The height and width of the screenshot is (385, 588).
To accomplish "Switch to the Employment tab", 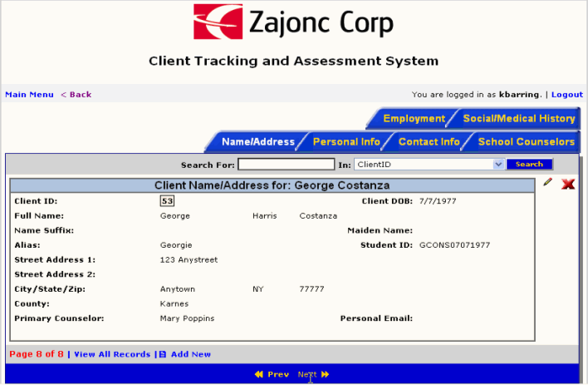I will pos(414,119).
